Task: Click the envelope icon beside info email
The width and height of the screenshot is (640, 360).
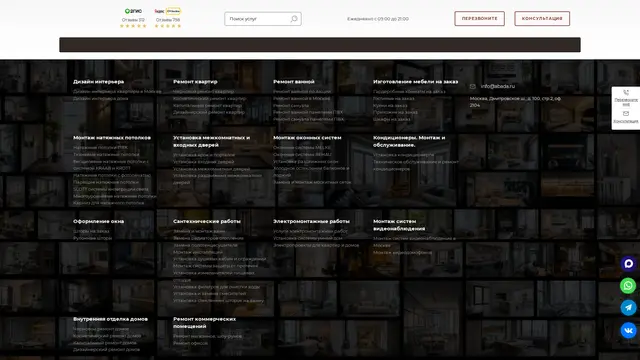Action: pos(473,86)
